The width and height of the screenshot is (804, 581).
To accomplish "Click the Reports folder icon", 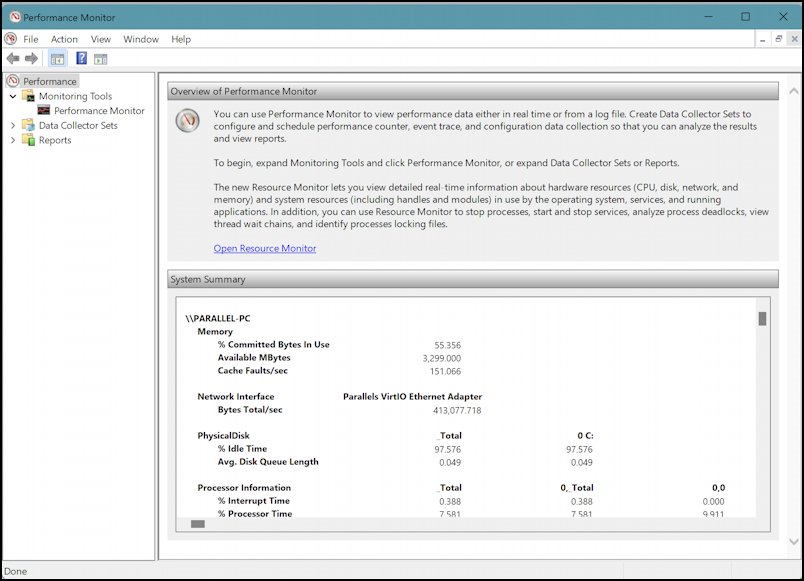I will [x=29, y=140].
